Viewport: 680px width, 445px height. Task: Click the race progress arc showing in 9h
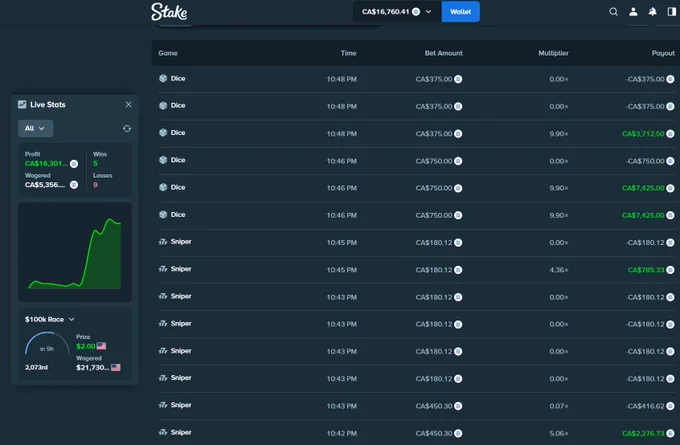tap(47, 344)
